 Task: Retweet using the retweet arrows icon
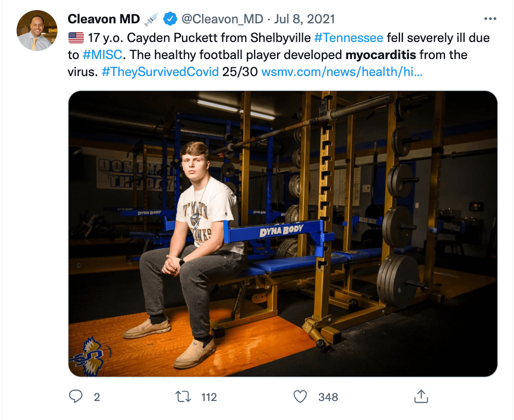tap(183, 396)
